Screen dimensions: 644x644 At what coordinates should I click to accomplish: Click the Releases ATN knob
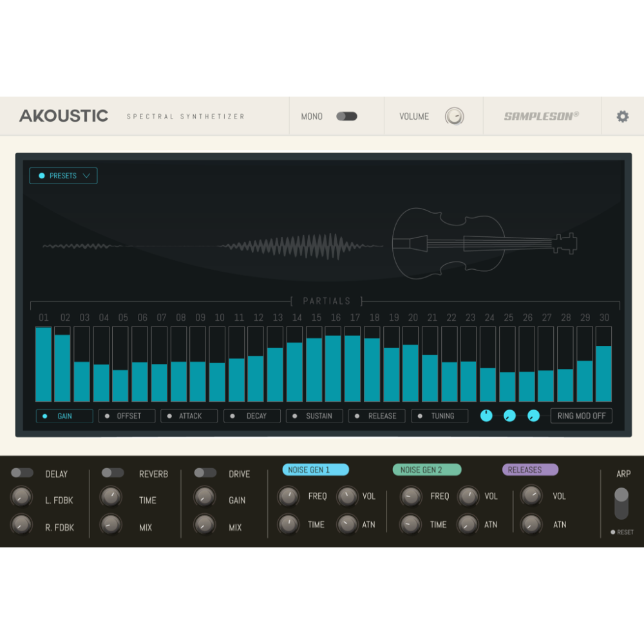[531, 524]
